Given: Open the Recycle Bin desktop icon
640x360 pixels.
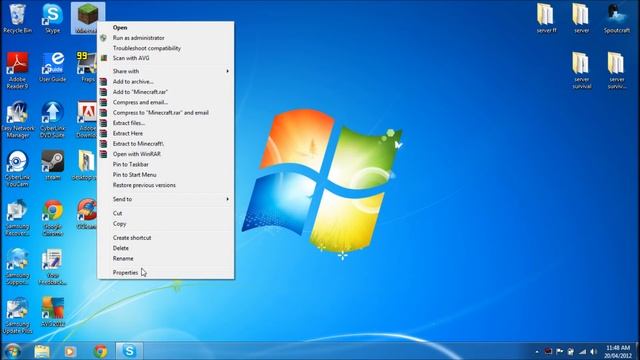Looking at the screenshot, I should click(17, 18).
